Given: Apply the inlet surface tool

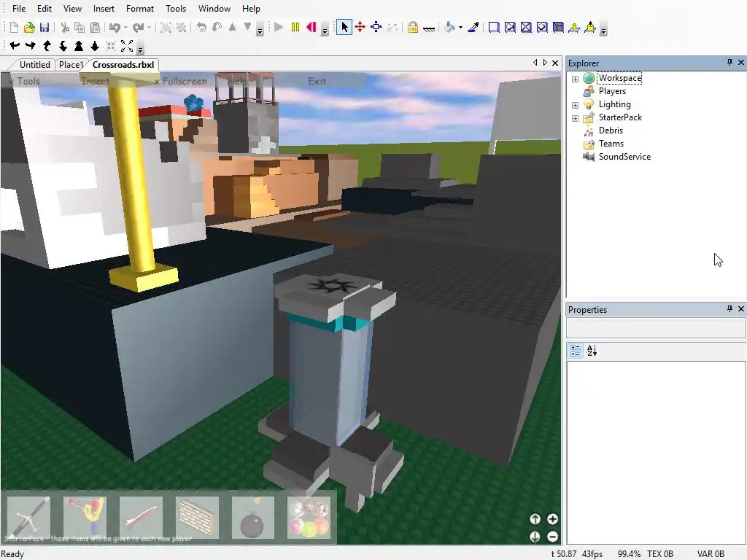Looking at the screenshot, I should 558,27.
